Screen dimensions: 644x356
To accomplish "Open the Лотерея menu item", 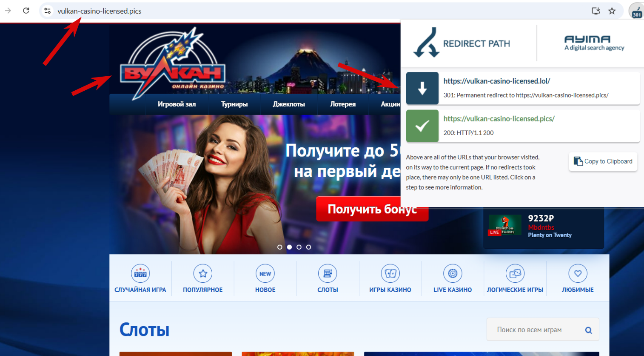I will click(x=343, y=104).
